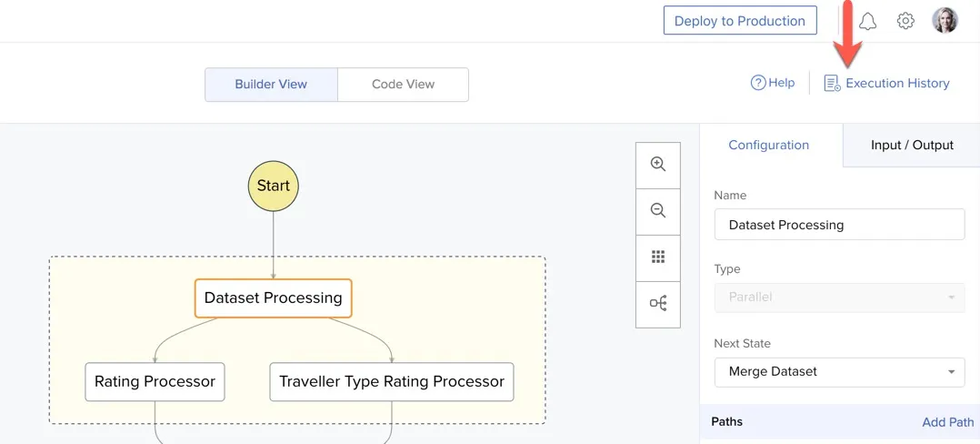Click the Deploy to Production button
This screenshot has height=444, width=980.
(x=739, y=21)
